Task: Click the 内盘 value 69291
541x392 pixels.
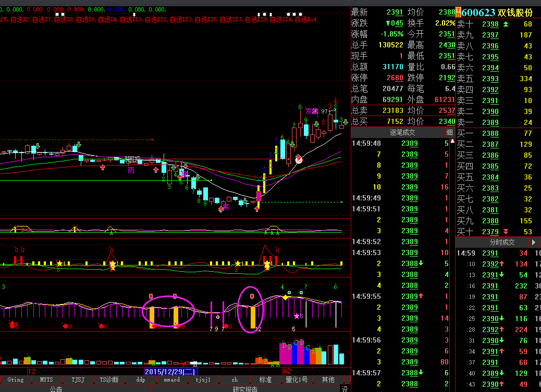Action: (393, 99)
